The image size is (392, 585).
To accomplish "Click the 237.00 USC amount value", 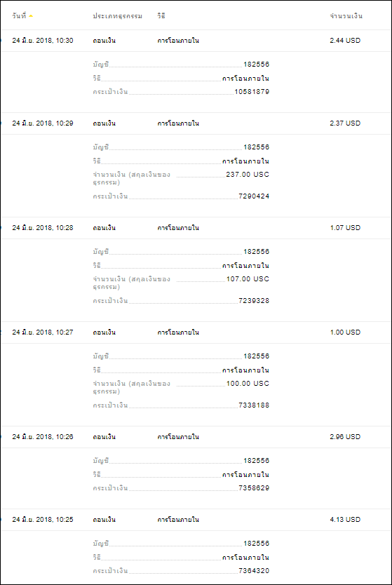I will (x=248, y=175).
